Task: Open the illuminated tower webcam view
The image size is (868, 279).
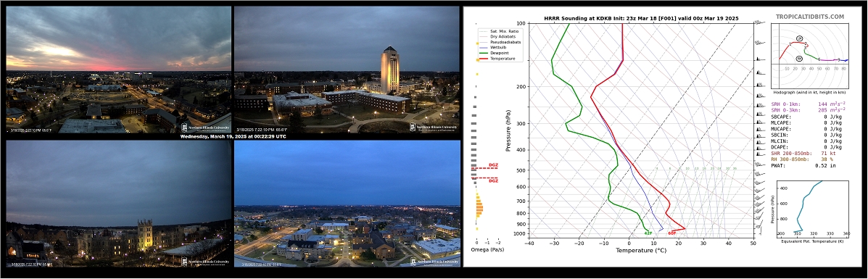Action: [x=347, y=69]
